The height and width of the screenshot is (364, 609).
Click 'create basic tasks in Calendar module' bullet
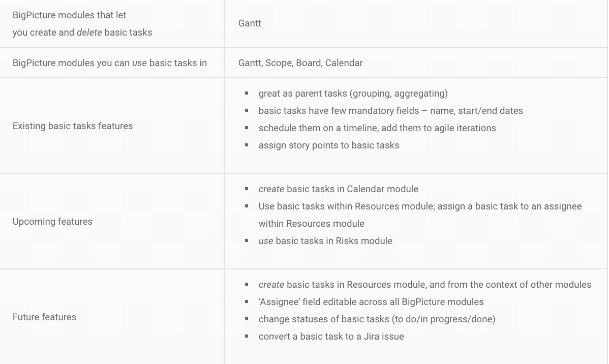(x=338, y=189)
